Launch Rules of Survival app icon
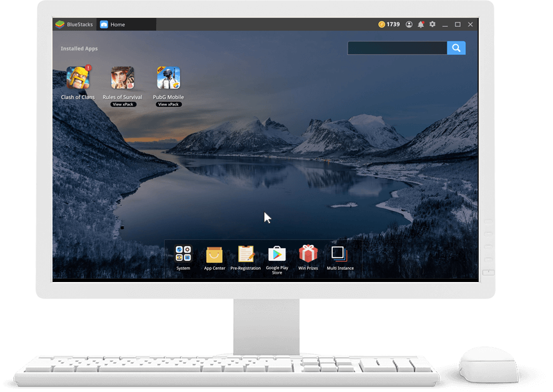The height and width of the screenshot is (392, 553). click(122, 78)
